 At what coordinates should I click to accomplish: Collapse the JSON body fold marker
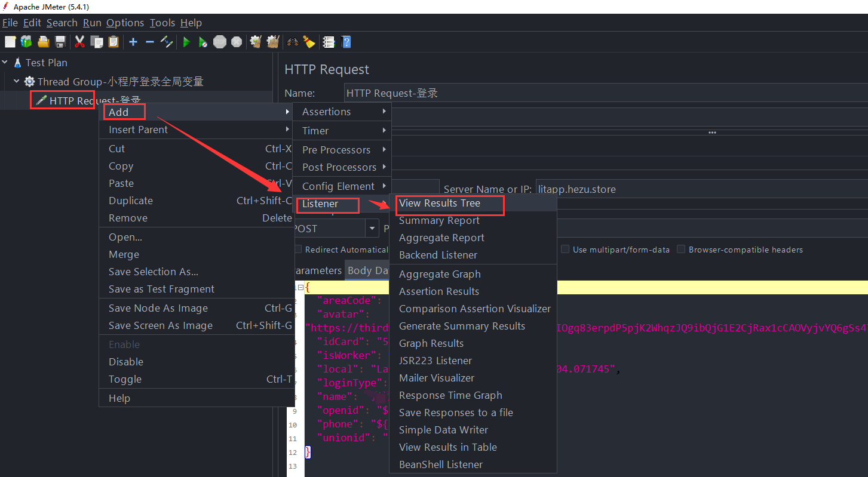tap(301, 287)
